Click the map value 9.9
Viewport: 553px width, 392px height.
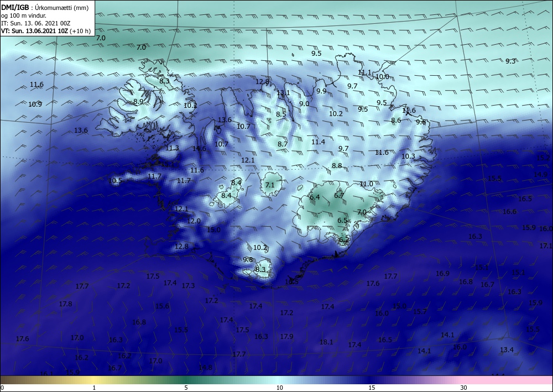[321, 91]
